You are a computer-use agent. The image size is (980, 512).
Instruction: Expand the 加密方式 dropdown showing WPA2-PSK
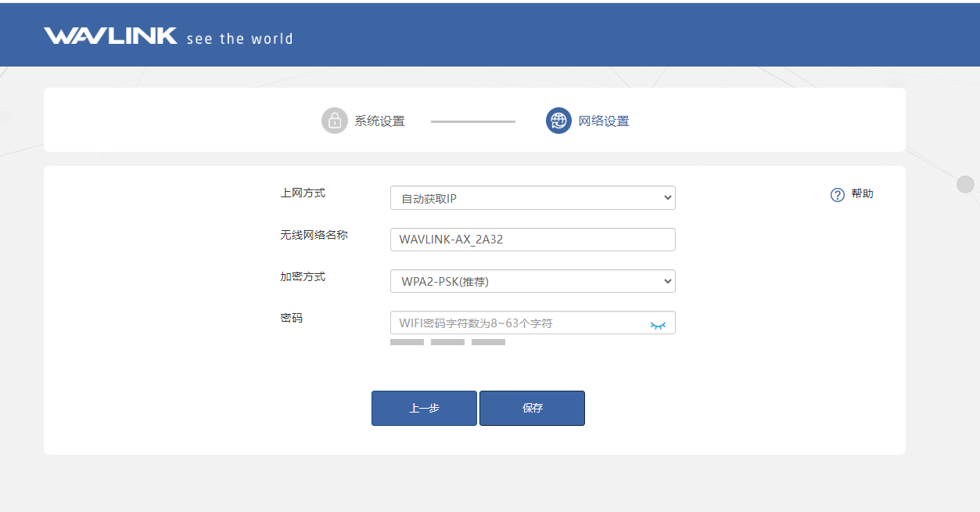[532, 281]
